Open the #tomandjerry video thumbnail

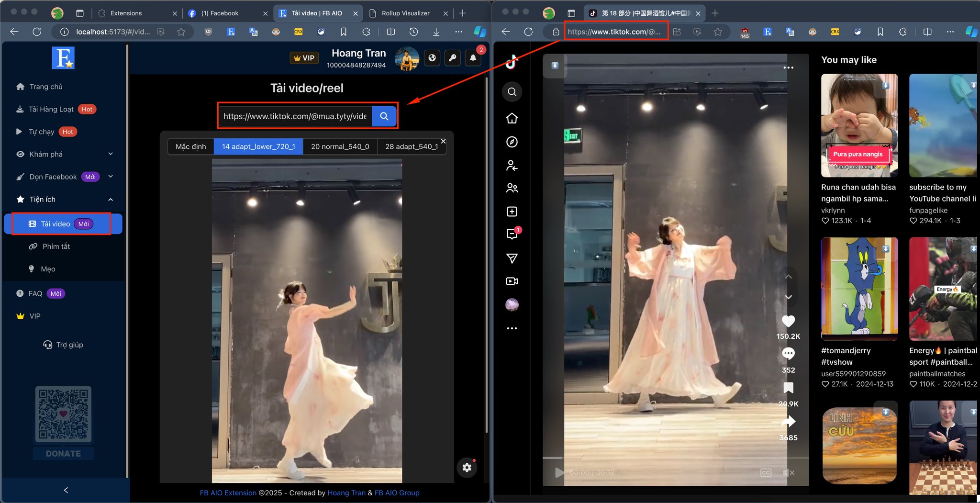click(x=859, y=289)
